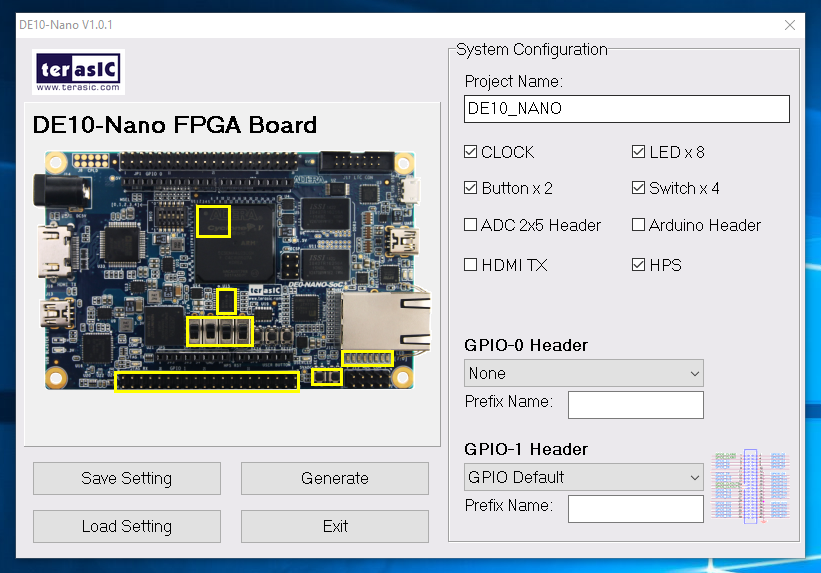The width and height of the screenshot is (821, 573).
Task: Click the Terasic logo
Action: click(x=79, y=72)
